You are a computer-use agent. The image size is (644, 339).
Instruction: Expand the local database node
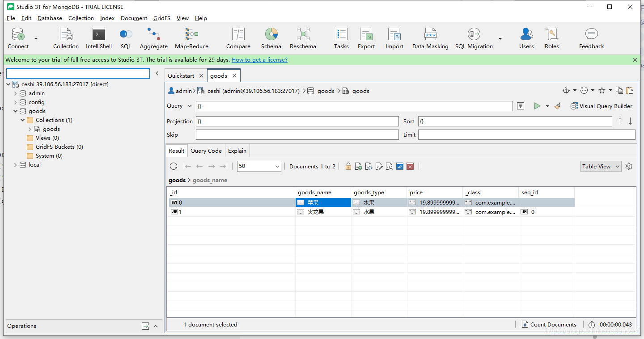tap(16, 165)
